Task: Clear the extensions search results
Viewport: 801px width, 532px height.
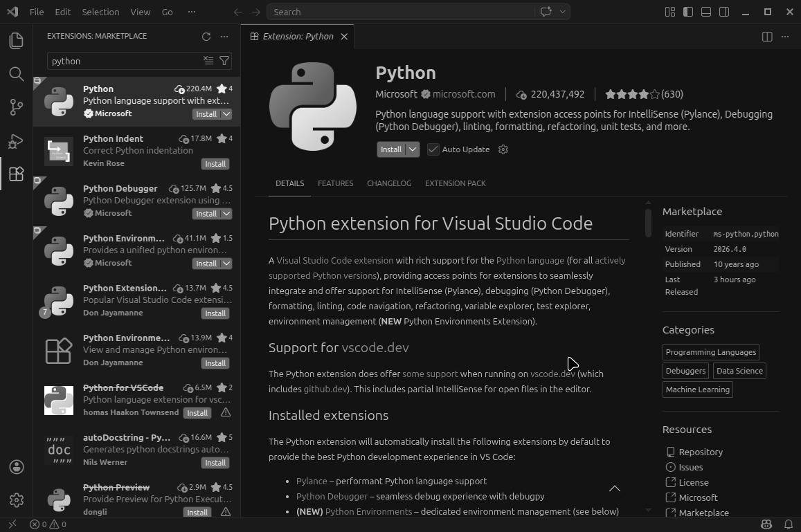Action: click(208, 61)
